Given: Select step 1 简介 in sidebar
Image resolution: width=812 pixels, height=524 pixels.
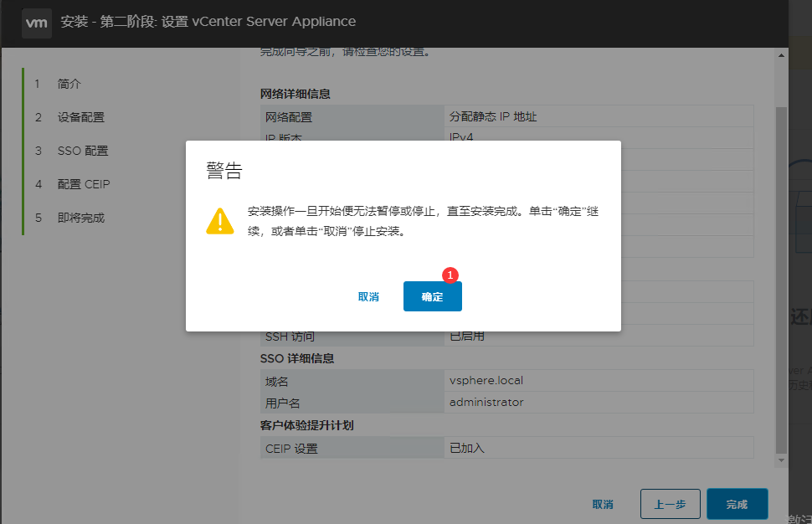Looking at the screenshot, I should 69,84.
